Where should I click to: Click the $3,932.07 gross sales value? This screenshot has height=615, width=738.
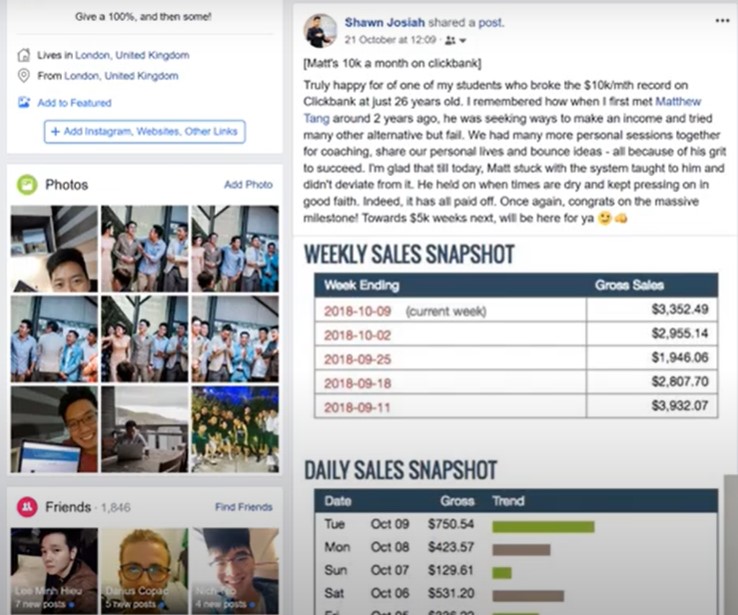tap(680, 405)
